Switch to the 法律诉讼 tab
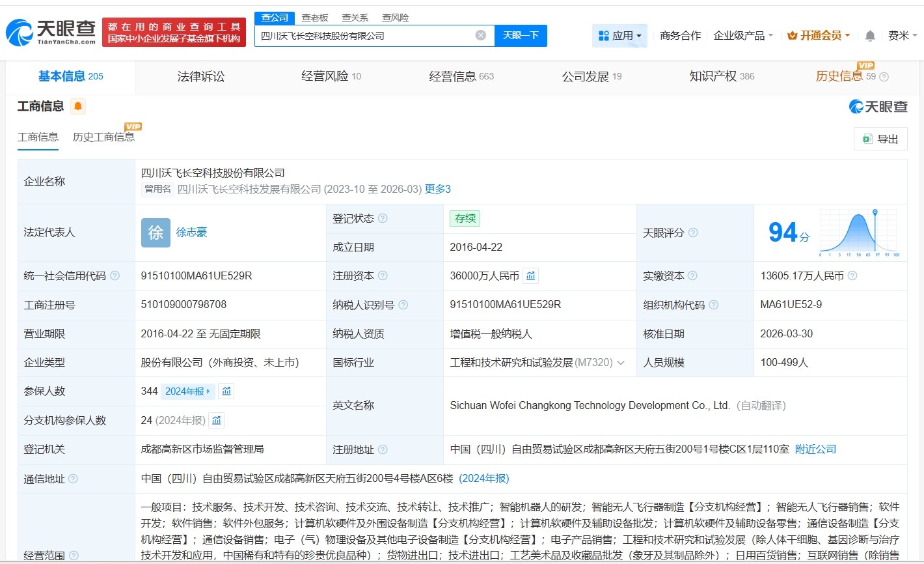The image size is (924, 564). coord(200,77)
